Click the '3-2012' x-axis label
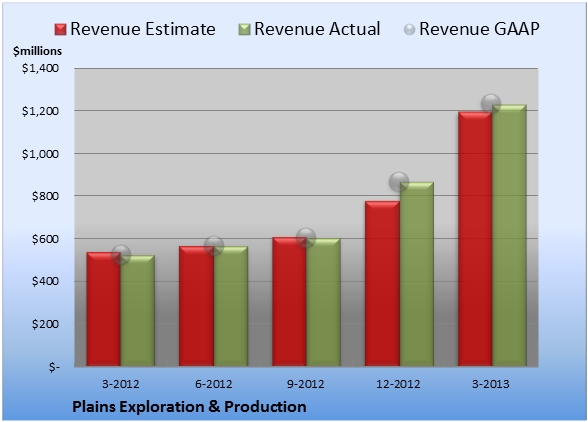 (x=121, y=384)
